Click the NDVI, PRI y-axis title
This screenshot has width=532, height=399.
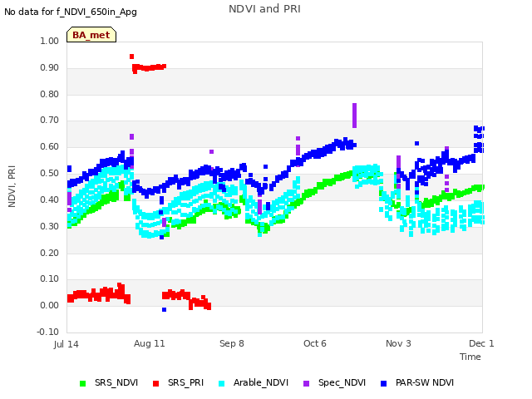pyautogui.click(x=12, y=186)
